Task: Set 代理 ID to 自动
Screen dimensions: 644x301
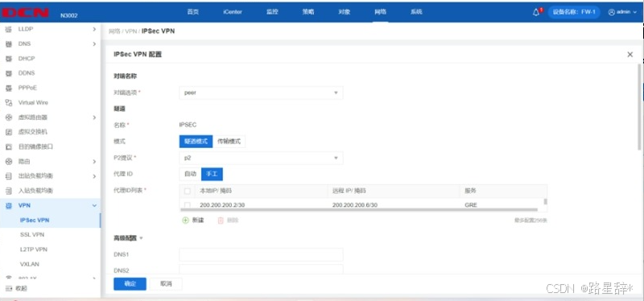Action: tap(190, 174)
